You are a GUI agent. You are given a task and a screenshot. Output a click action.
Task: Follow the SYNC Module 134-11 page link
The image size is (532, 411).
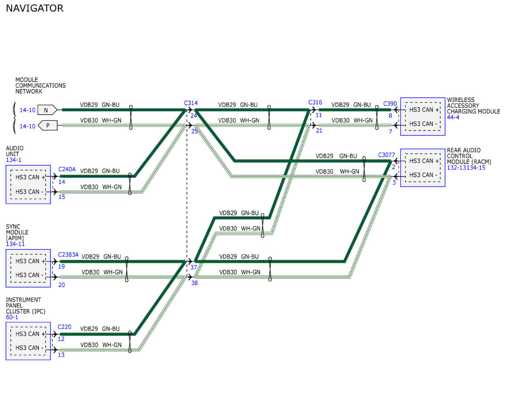pyautogui.click(x=15, y=244)
